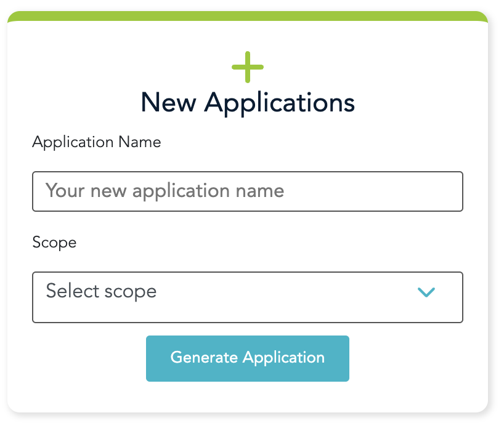This screenshot has width=504, height=426.
Task: Click the "Select scope" placeholder text
Action: pyautogui.click(x=101, y=291)
